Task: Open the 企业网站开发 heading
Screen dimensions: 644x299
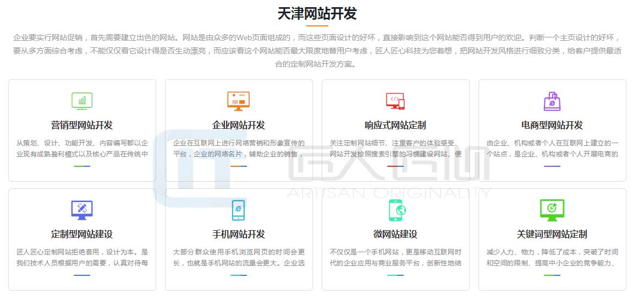Action: point(239,125)
